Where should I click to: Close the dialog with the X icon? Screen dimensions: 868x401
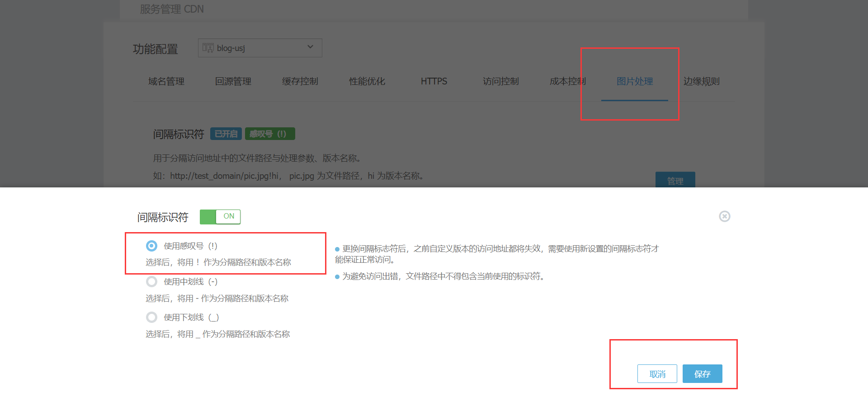pos(724,216)
